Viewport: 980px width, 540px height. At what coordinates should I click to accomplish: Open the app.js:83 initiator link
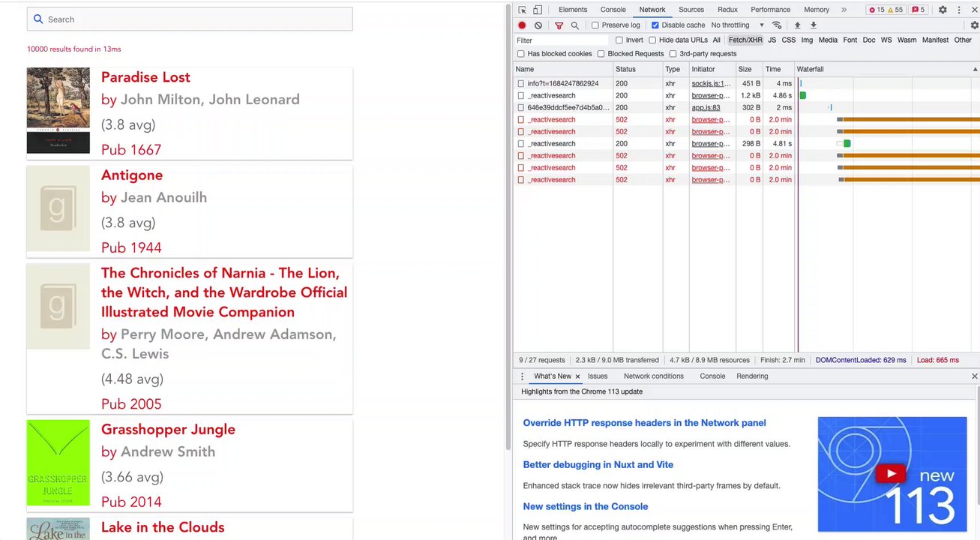pyautogui.click(x=706, y=108)
